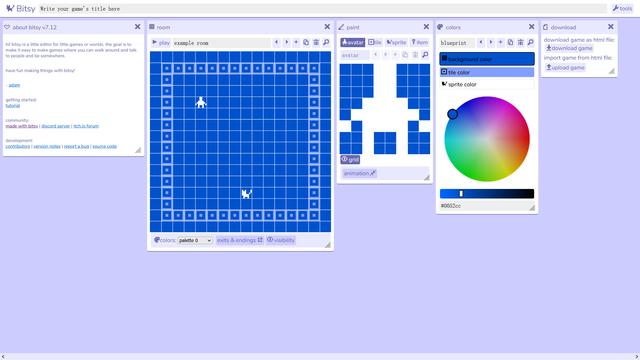Go to previous palette arrow
The height and width of the screenshot is (360, 640).
[481, 42]
